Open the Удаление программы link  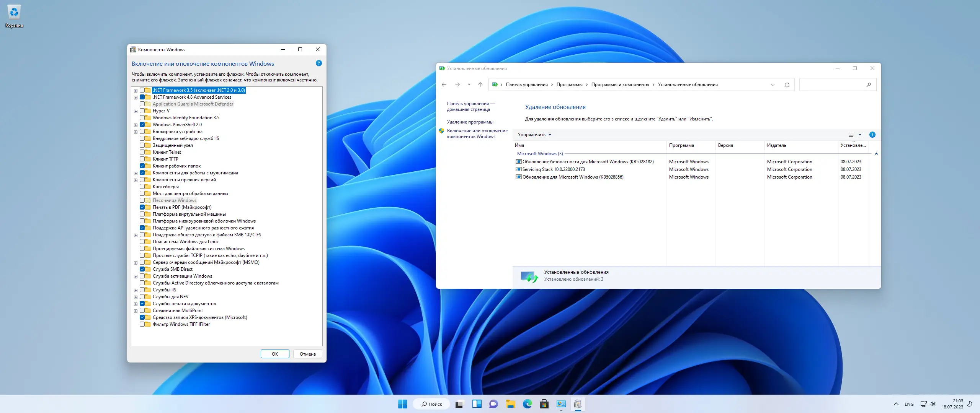pos(470,122)
